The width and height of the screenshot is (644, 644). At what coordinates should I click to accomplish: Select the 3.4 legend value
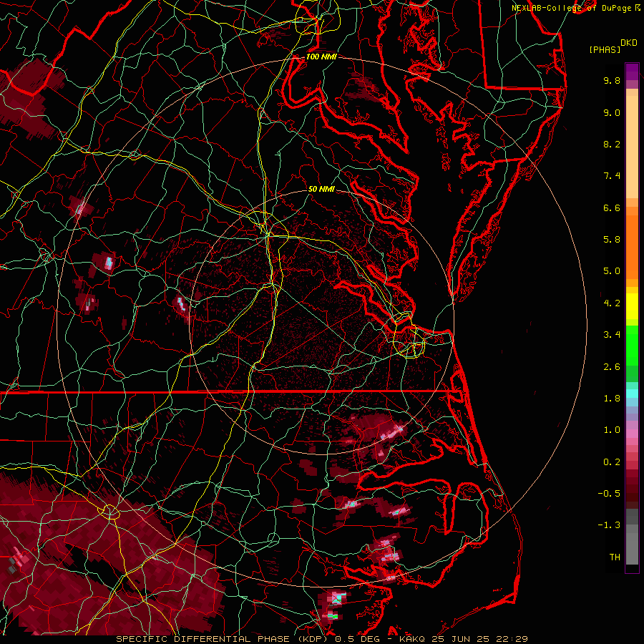[612, 335]
